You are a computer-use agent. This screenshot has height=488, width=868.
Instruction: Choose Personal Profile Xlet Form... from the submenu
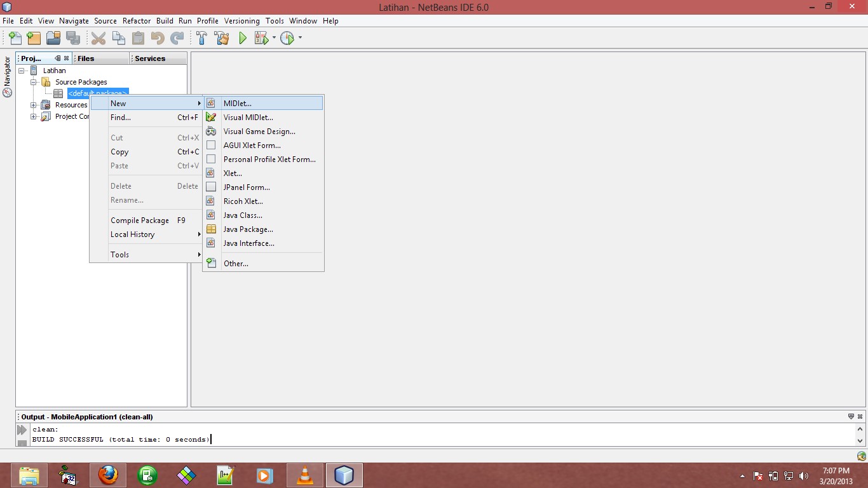click(x=263, y=159)
